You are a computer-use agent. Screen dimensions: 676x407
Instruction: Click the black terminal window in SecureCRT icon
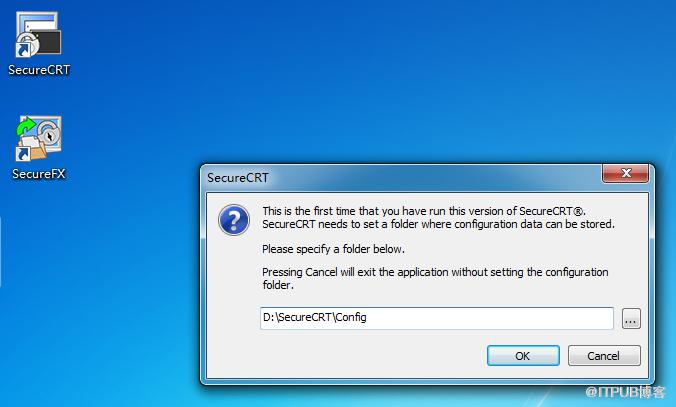click(48, 42)
